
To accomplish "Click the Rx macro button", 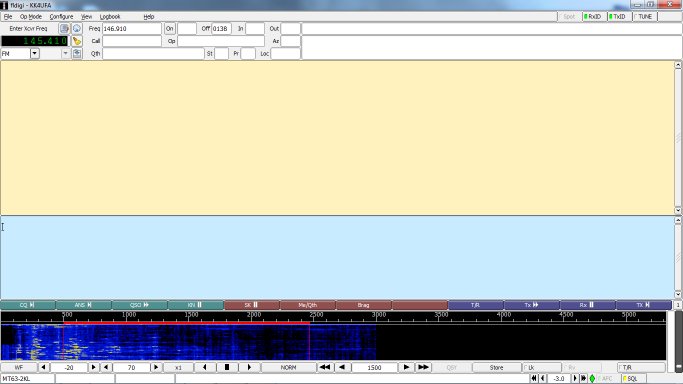I will pos(588,305).
